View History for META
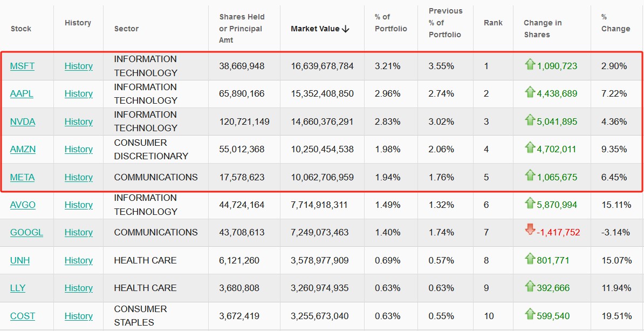644x331 pixels. (79, 177)
